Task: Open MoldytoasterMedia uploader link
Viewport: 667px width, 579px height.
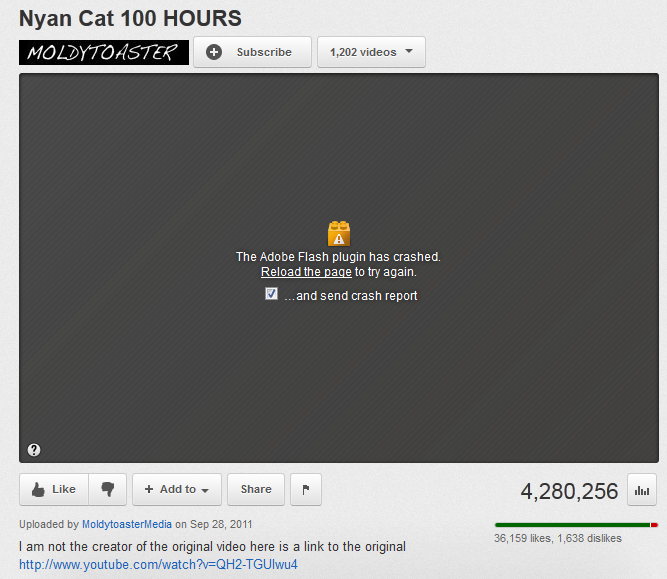Action: pyautogui.click(x=127, y=524)
